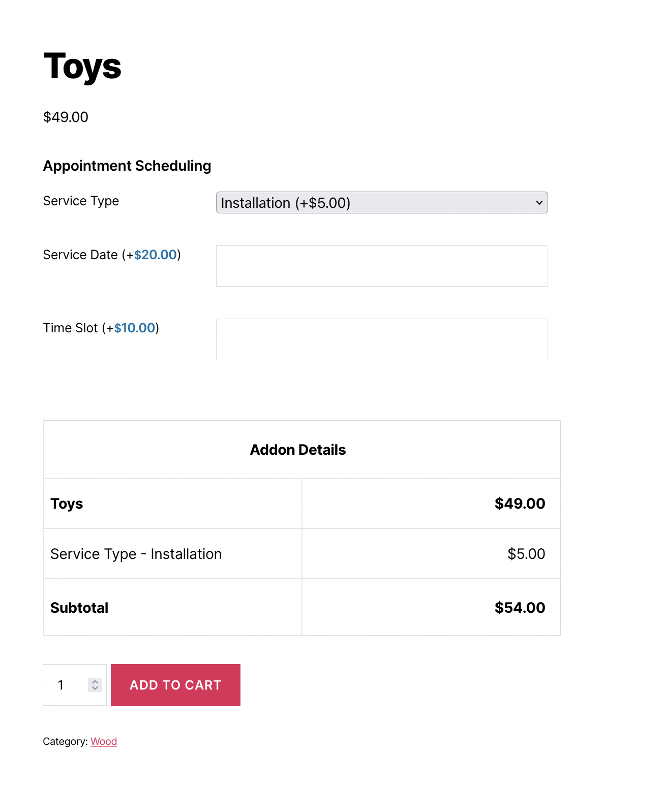
Task: Click the Appointment Scheduling heading
Action: point(127,166)
